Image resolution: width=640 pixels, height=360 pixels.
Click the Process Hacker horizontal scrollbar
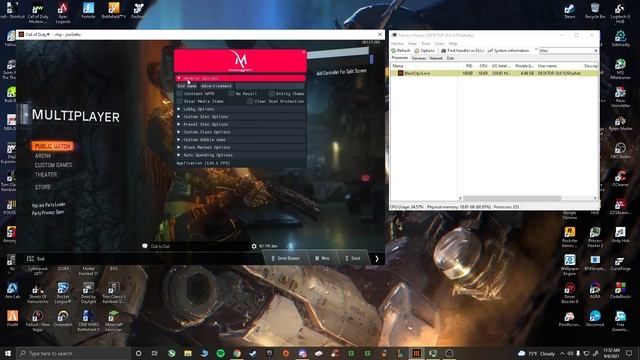511,198
